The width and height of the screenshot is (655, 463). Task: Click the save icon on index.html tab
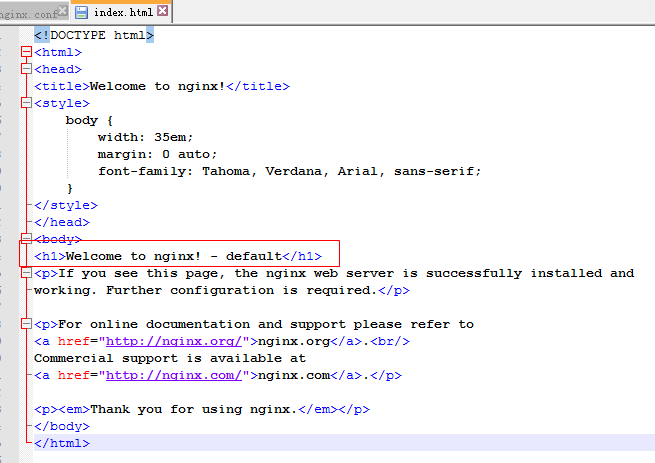tap(81, 13)
